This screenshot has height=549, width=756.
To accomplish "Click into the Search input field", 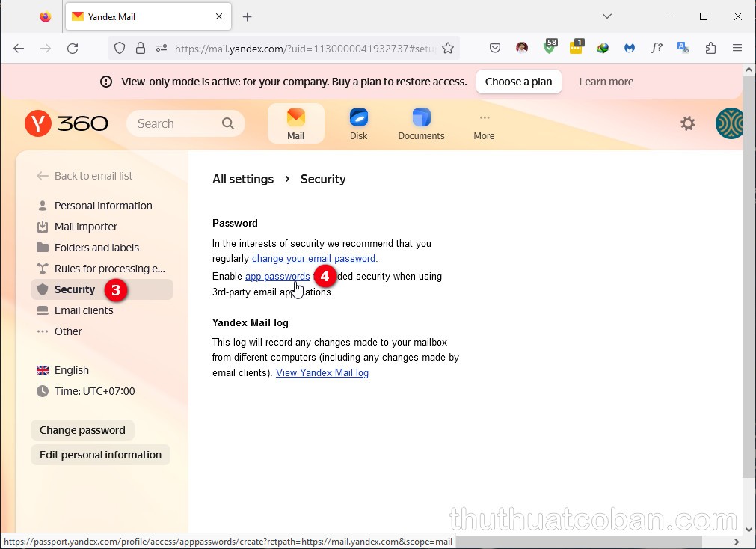I will click(177, 123).
